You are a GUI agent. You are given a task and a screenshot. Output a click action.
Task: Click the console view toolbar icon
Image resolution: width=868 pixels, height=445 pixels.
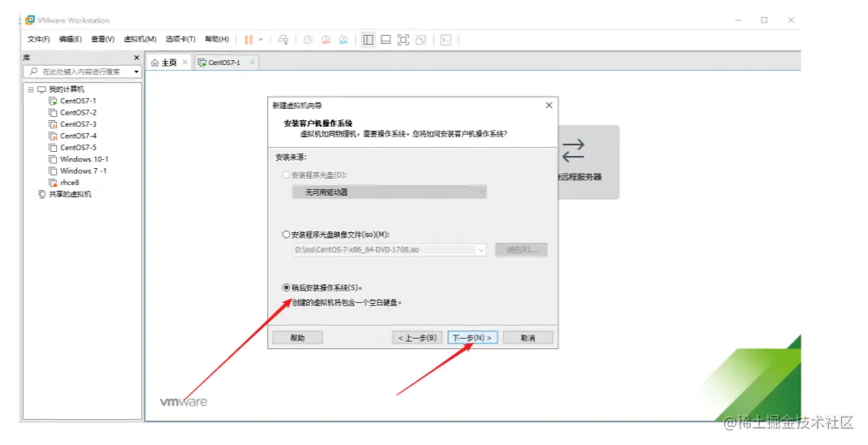[x=446, y=40]
